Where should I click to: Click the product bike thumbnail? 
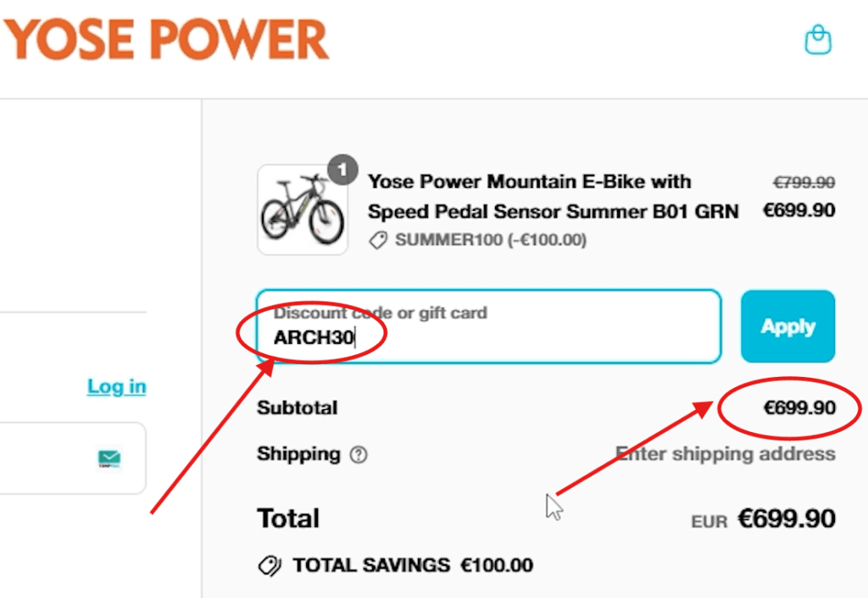click(303, 208)
